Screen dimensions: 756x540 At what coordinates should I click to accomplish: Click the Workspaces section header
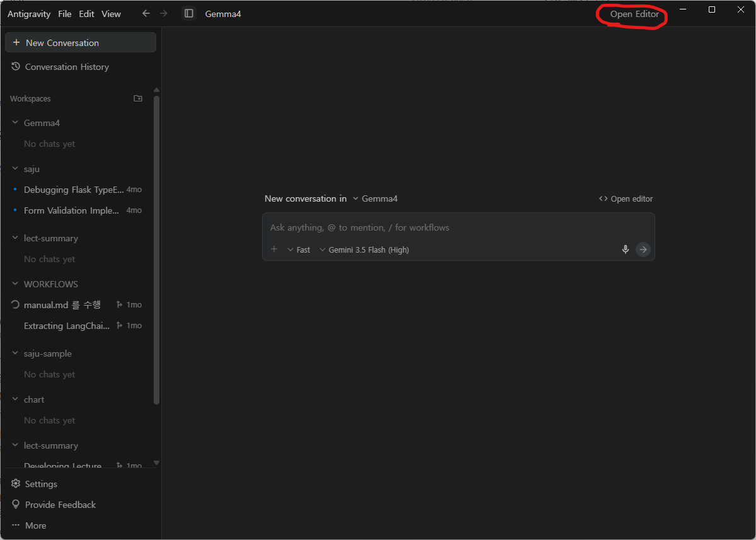pyautogui.click(x=30, y=99)
